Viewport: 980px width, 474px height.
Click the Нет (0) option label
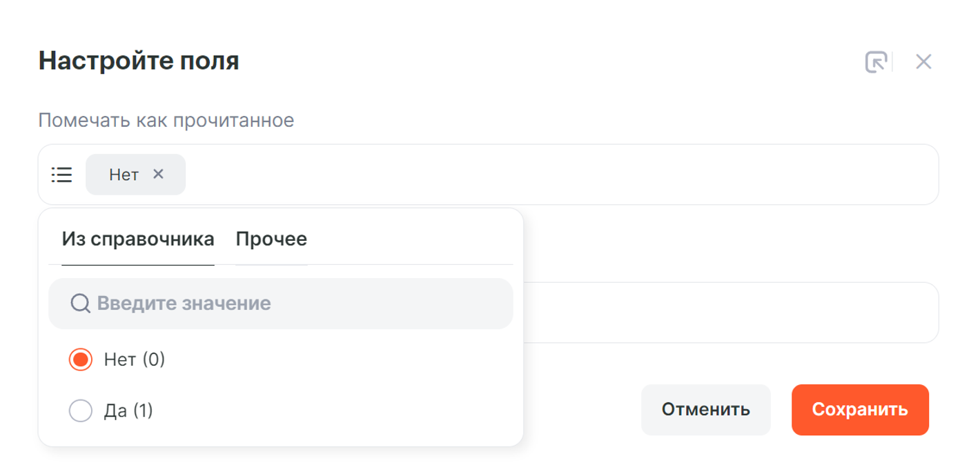135,359
